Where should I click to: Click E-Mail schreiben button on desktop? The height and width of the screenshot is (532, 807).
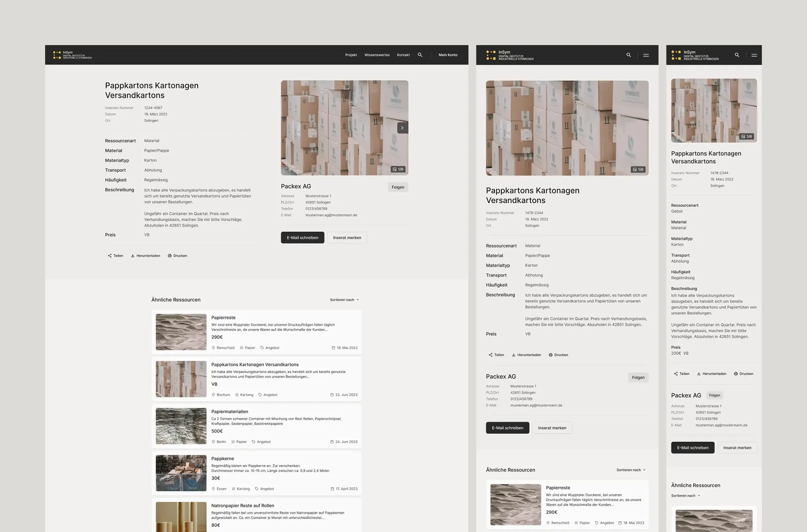tap(303, 238)
